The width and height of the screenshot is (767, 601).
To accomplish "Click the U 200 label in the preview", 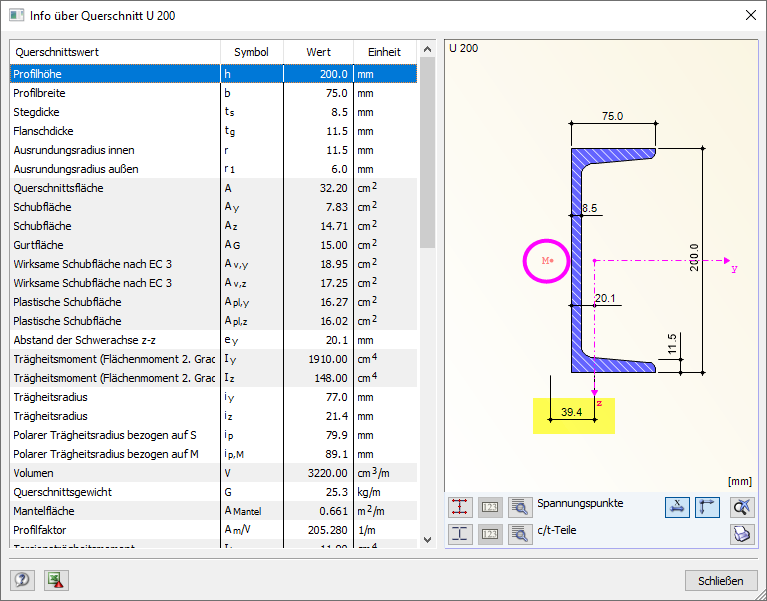I will 463,48.
